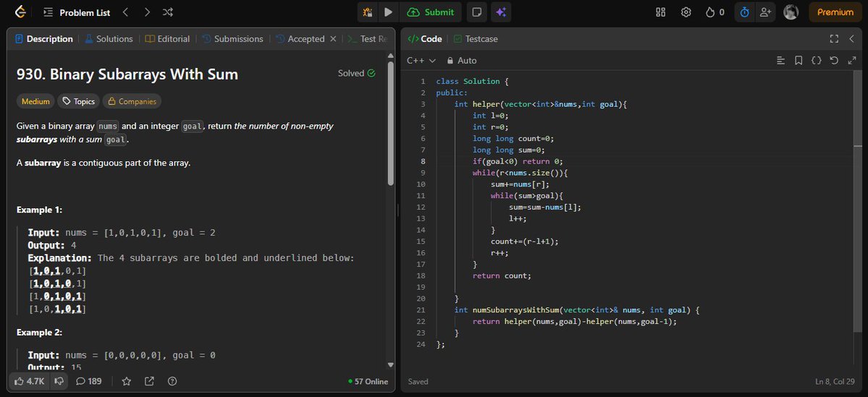The width and height of the screenshot is (868, 397).
Task: Click the invite user icon
Action: point(765,12)
